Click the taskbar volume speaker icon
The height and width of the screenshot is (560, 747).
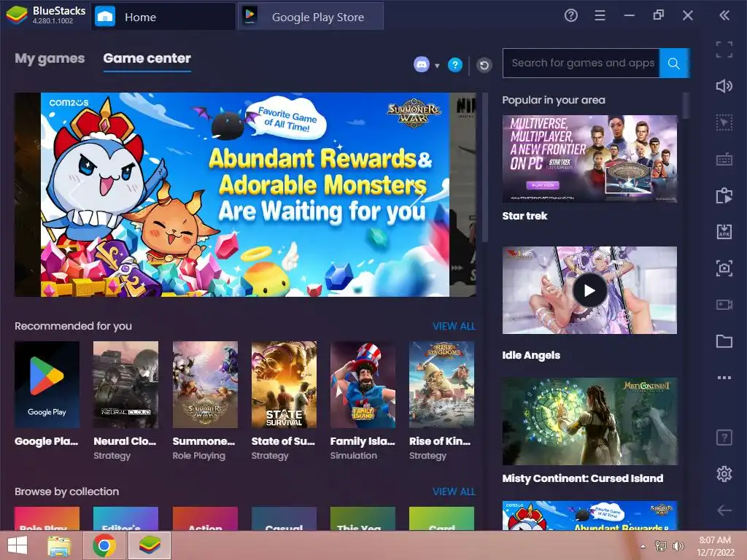pyautogui.click(x=678, y=546)
